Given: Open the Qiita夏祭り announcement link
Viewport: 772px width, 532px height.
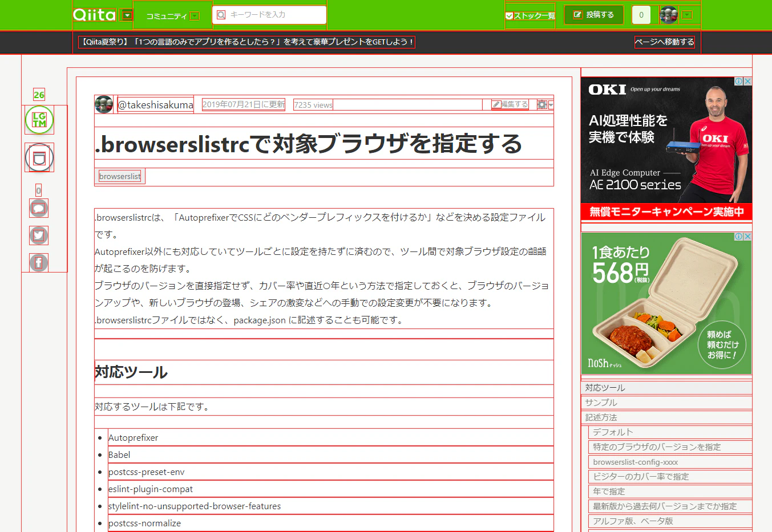Looking at the screenshot, I should point(246,42).
